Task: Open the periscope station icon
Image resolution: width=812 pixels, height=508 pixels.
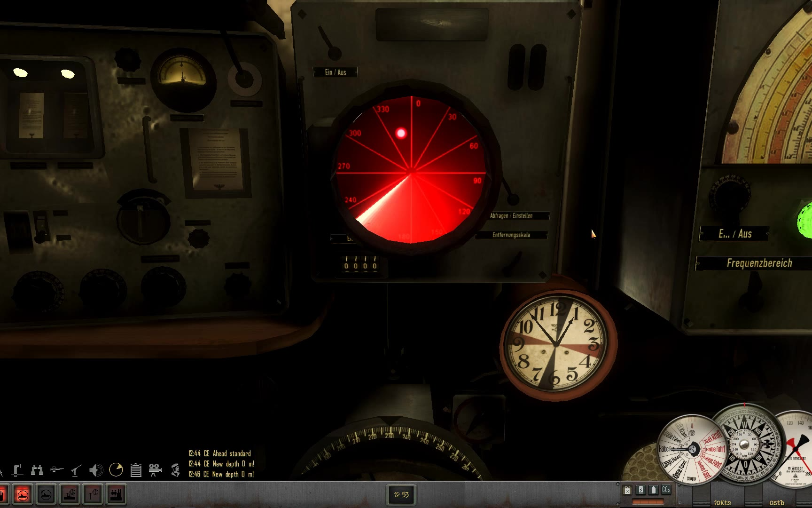Action: click(17, 470)
